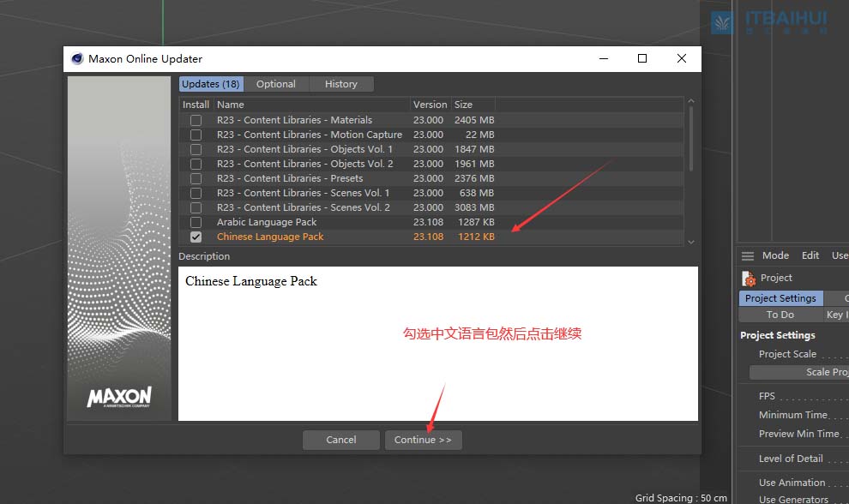
Task: Open the Edit menu in Attributes panel
Action: tap(810, 255)
